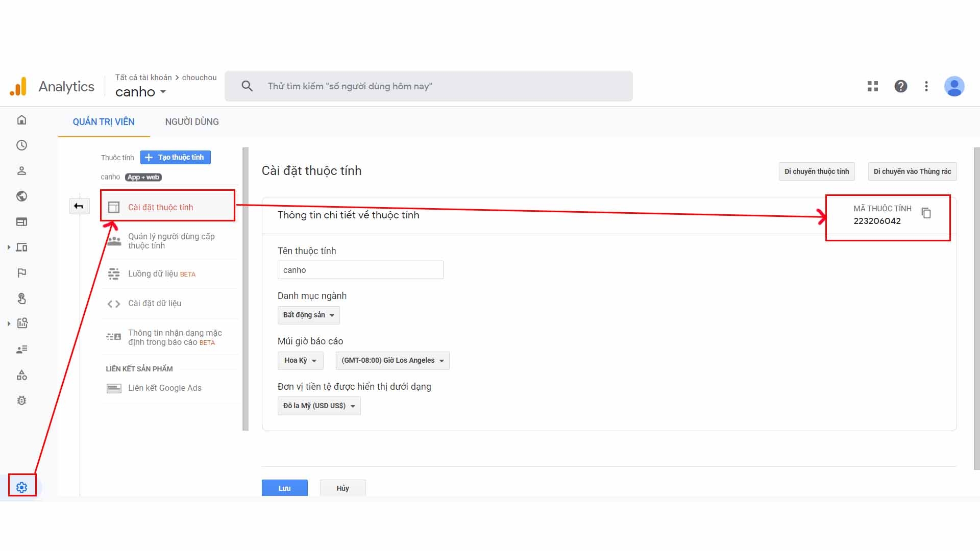Open the user account avatar
Viewport: 980px width, 551px height.
coord(954,86)
